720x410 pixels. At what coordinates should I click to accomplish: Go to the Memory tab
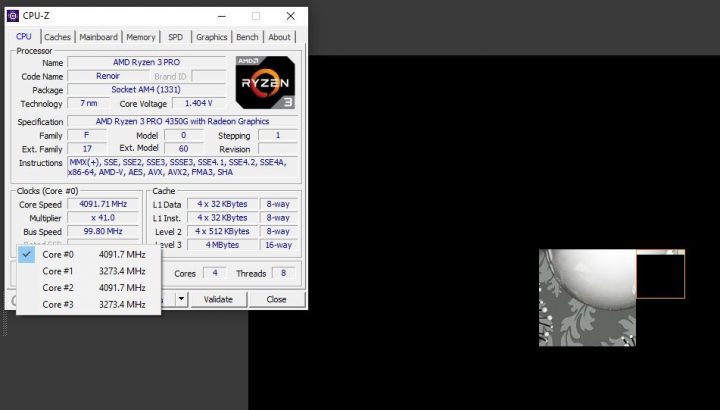click(x=141, y=37)
